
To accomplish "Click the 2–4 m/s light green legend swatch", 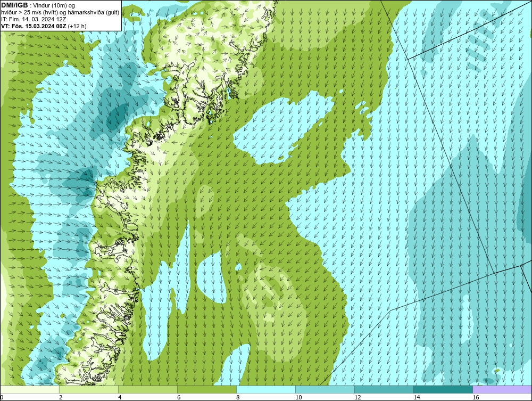I will (88, 389).
